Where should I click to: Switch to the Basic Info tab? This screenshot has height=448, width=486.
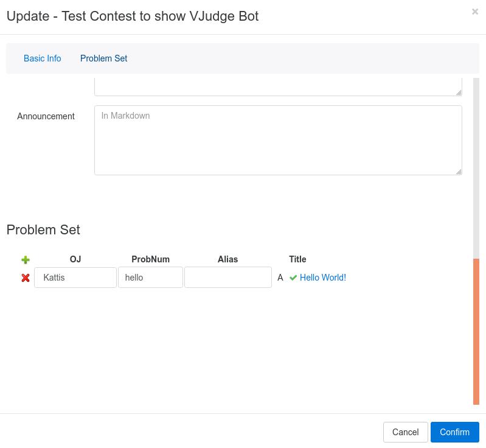pyautogui.click(x=43, y=58)
